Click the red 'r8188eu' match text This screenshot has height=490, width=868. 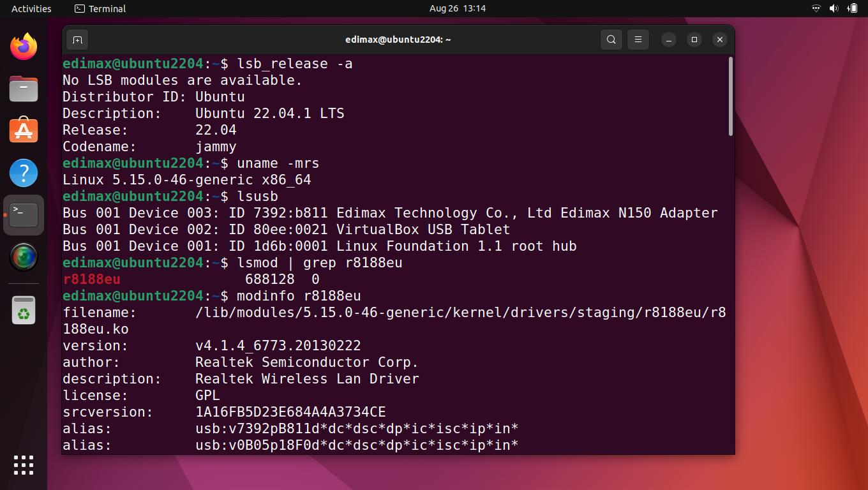91,279
